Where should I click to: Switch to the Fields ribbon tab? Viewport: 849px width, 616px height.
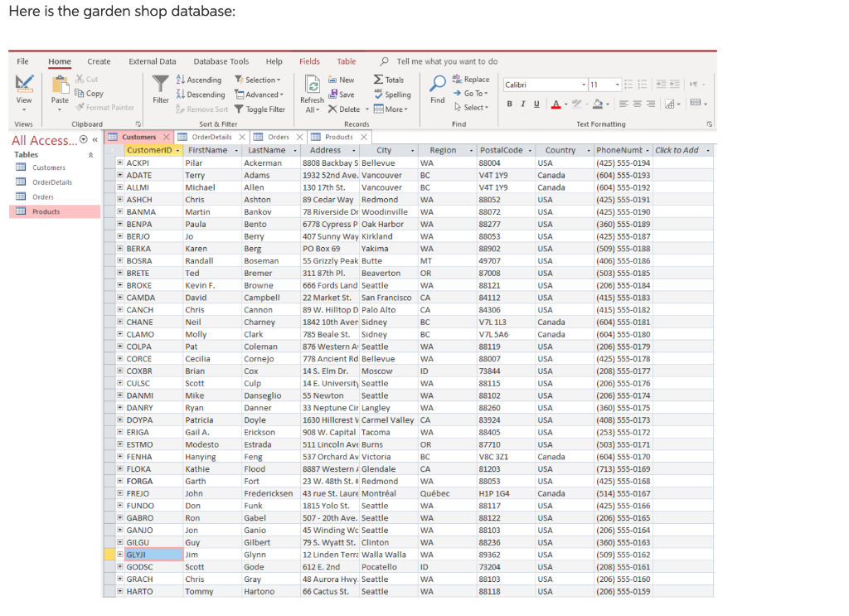pos(310,61)
